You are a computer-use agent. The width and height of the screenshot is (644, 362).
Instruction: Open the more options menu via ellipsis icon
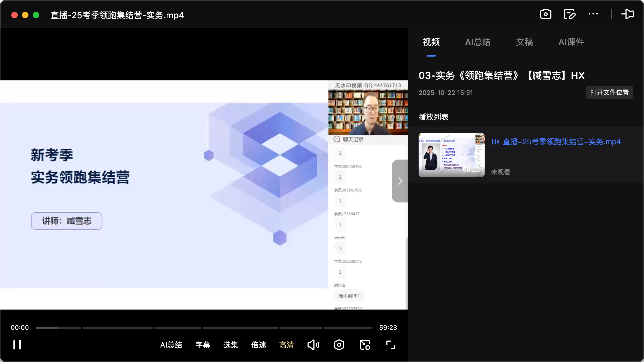pos(593,14)
